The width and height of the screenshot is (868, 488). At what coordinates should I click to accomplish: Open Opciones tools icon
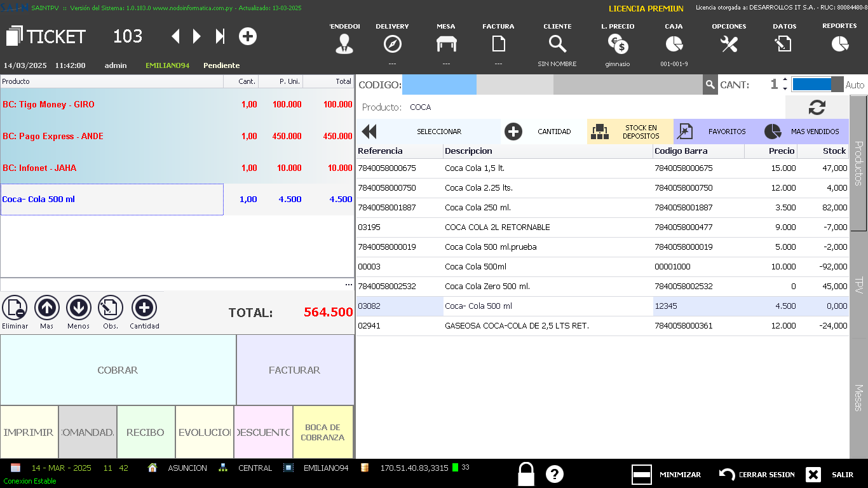click(x=729, y=44)
